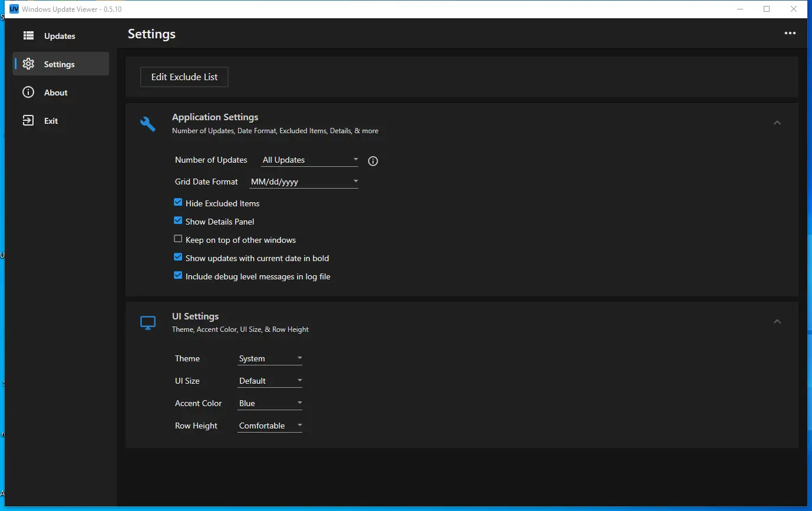The width and height of the screenshot is (812, 511).
Task: Open the Number of Updates dropdown
Action: (x=310, y=160)
